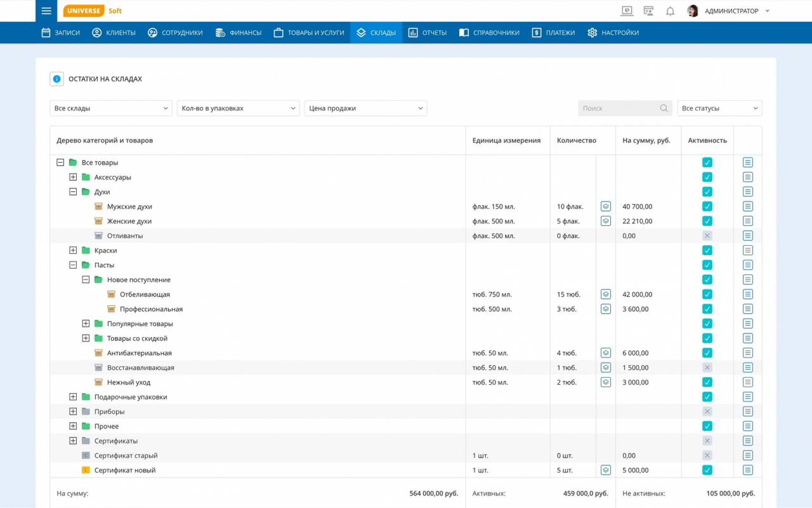Open the list menu icon for Аксессуары
Screen dimensions: 812x508
748,177
